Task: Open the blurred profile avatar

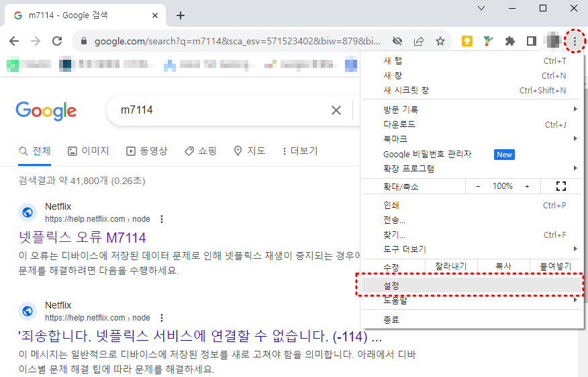Action: click(x=553, y=41)
